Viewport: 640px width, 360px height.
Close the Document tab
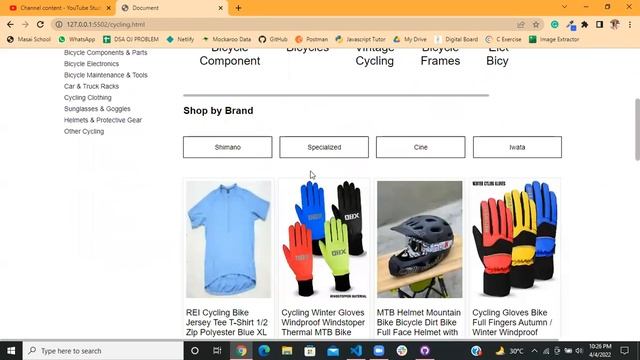(x=220, y=8)
